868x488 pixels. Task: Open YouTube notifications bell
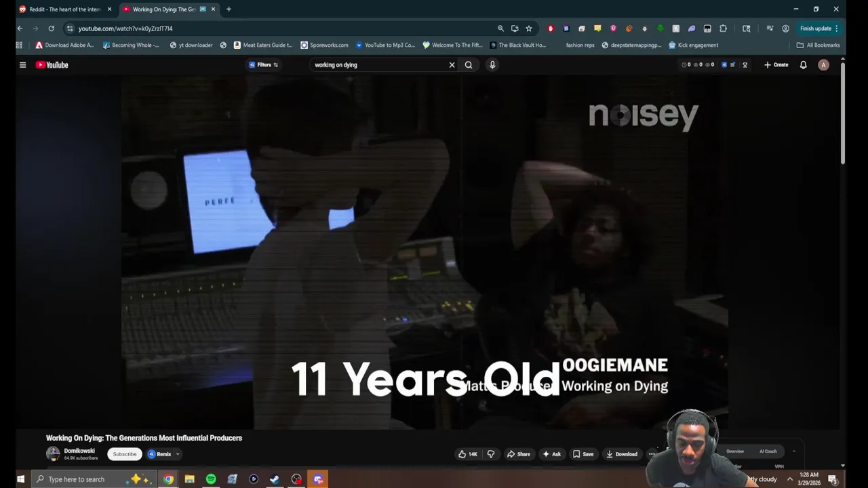[x=803, y=65]
